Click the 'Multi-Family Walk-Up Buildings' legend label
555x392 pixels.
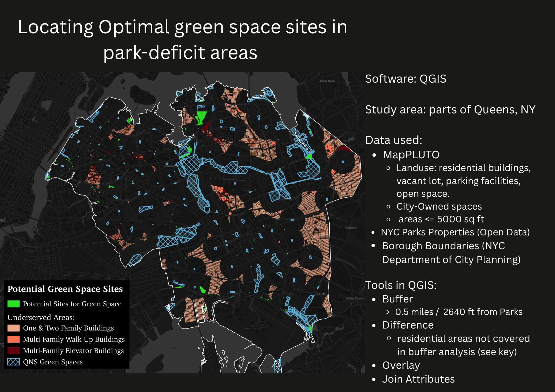point(74,340)
